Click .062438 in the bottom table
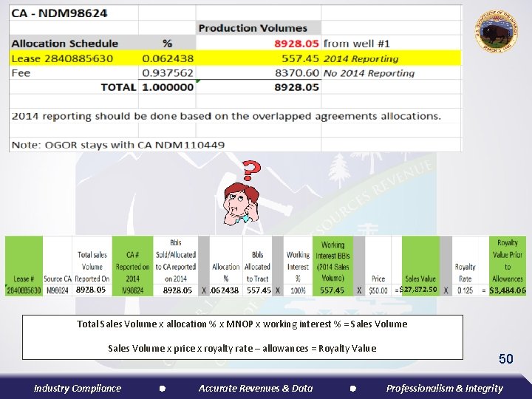532x399 pixels. (225, 290)
